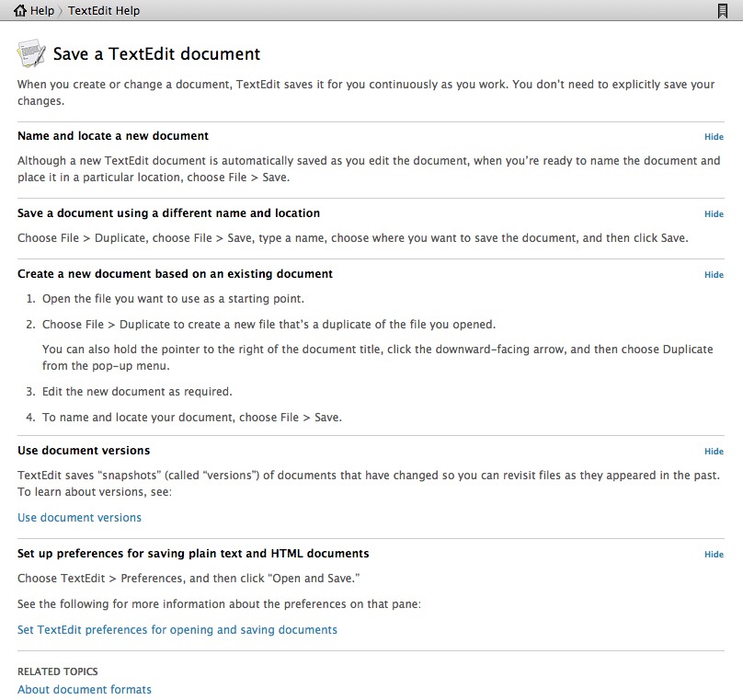The width and height of the screenshot is (743, 700).
Task: Click the "Save a TextEdit document" page title
Action: (156, 54)
